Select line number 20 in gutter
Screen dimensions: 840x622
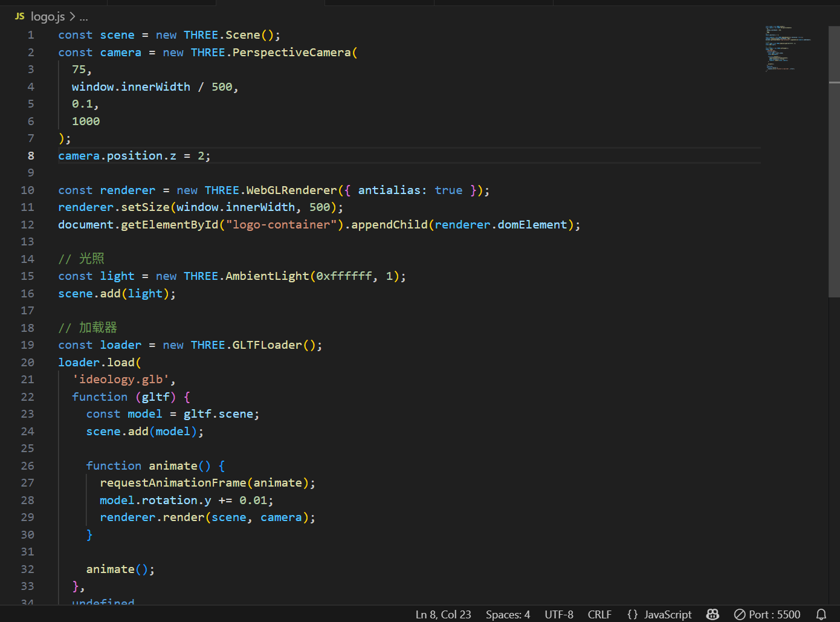(28, 363)
